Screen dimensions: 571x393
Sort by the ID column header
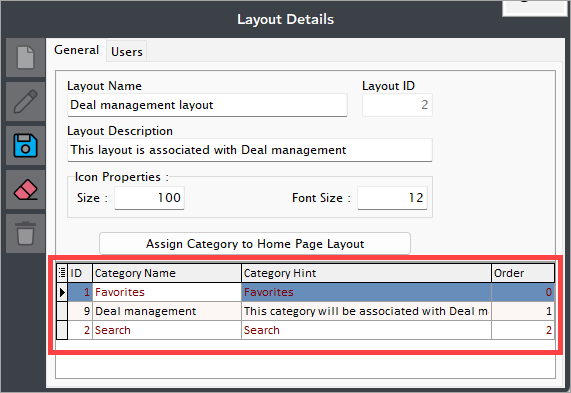point(80,273)
